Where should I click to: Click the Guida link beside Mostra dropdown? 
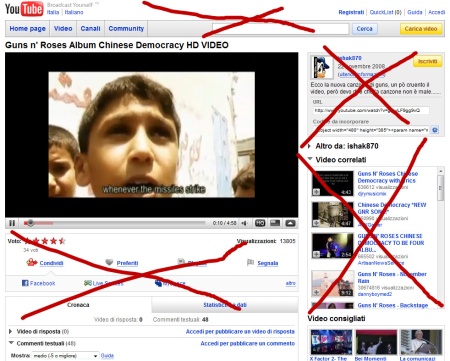(107, 356)
